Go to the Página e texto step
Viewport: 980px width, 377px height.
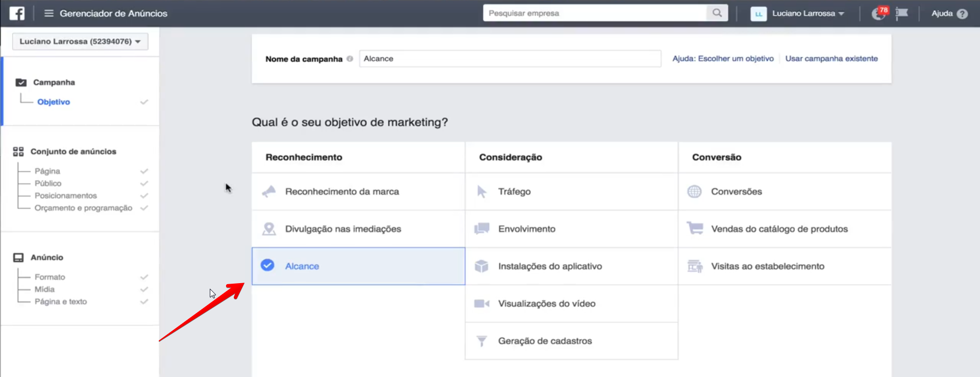pos(61,301)
